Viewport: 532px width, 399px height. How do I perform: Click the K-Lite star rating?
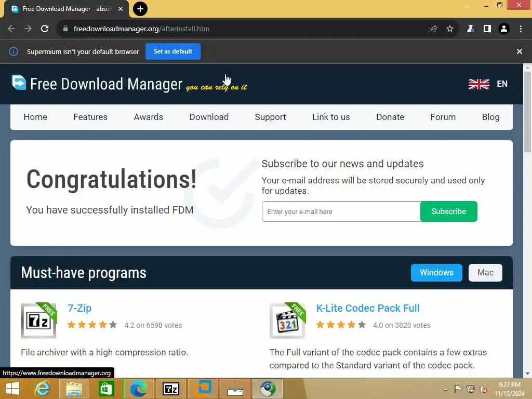tap(341, 325)
